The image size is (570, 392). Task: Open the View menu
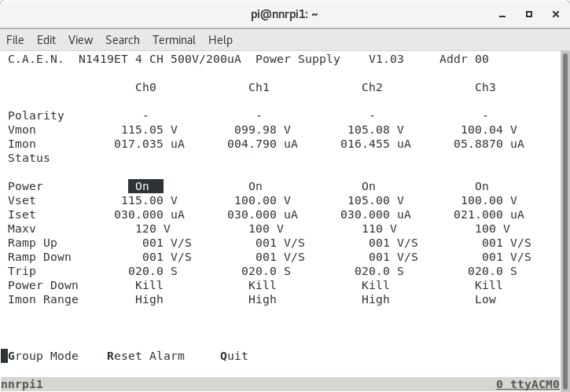pos(80,40)
